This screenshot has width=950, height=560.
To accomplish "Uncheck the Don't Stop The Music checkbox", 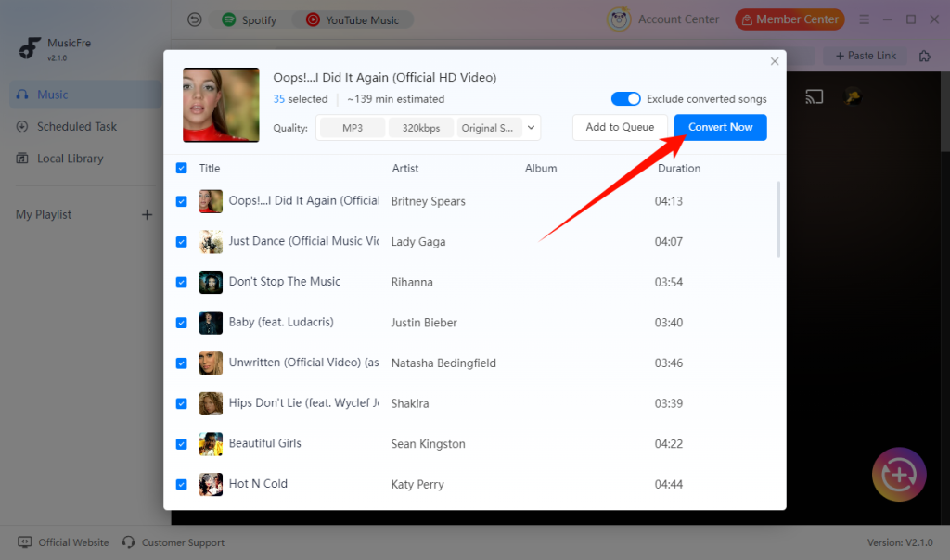I will coord(181,282).
